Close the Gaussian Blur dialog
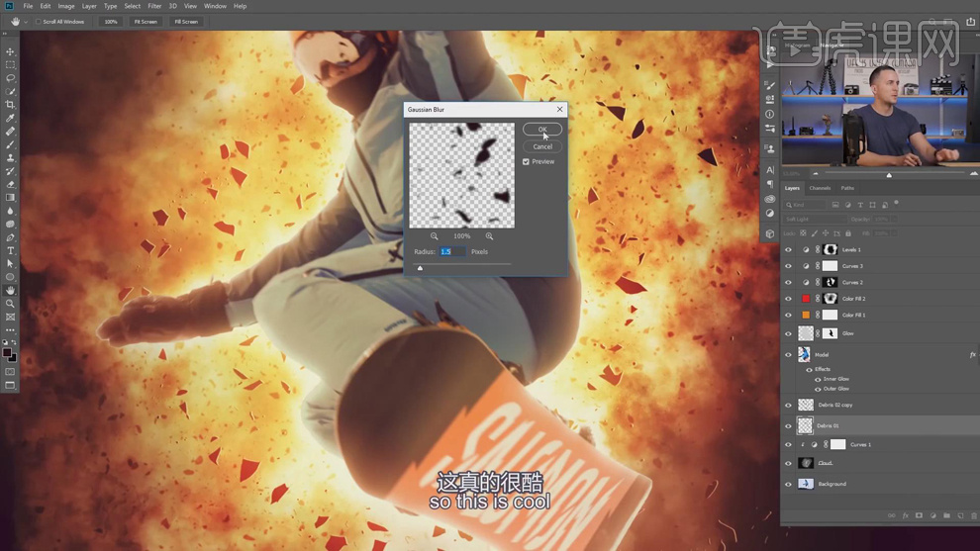The height and width of the screenshot is (551, 980). pyautogui.click(x=560, y=110)
